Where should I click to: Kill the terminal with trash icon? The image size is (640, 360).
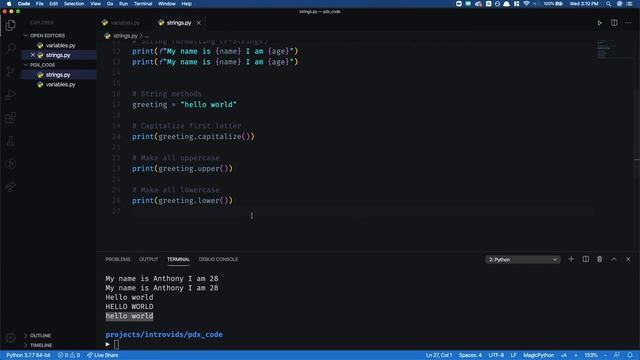(600, 259)
